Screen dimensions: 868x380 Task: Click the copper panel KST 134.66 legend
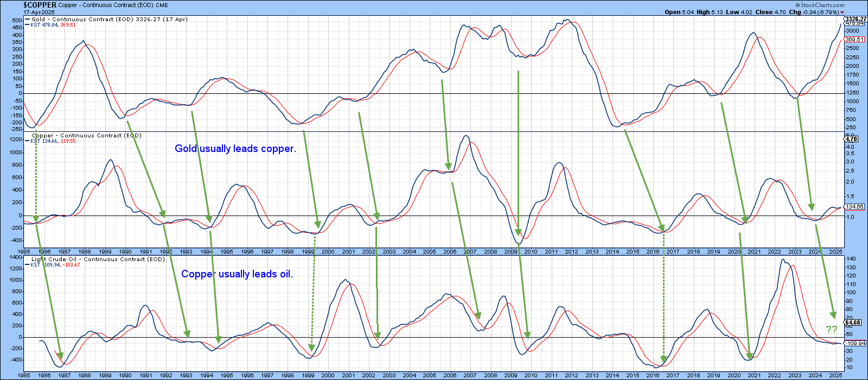point(53,141)
